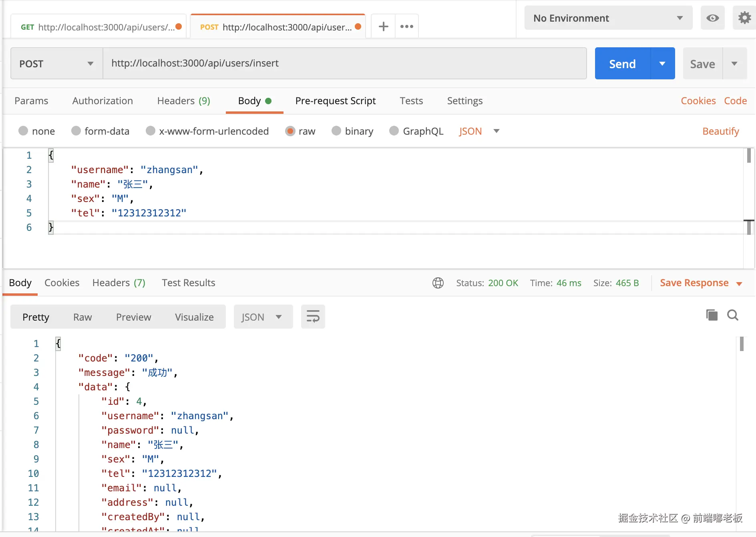Click the search response magnifier icon
This screenshot has width=756, height=537.
click(x=733, y=315)
